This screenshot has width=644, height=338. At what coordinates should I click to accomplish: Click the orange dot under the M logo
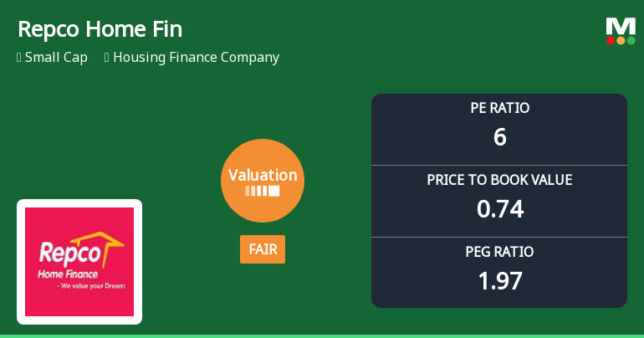(x=621, y=40)
